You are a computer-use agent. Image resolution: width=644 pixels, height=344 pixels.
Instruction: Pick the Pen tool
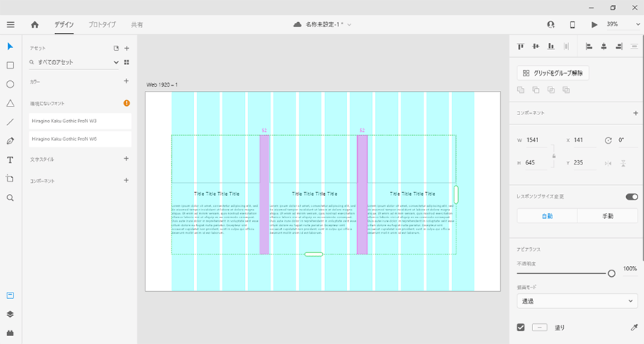(10, 141)
